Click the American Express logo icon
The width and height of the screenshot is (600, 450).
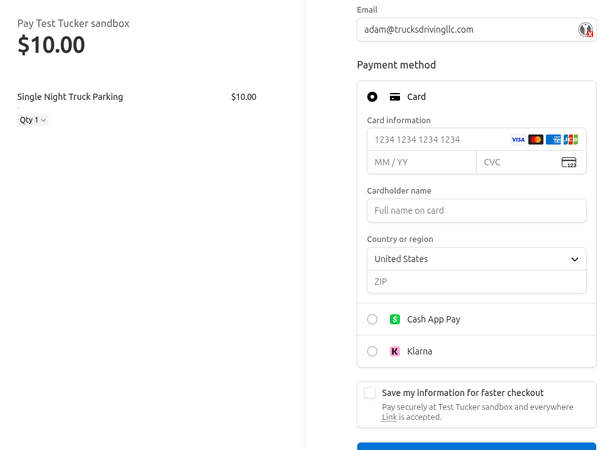point(553,140)
